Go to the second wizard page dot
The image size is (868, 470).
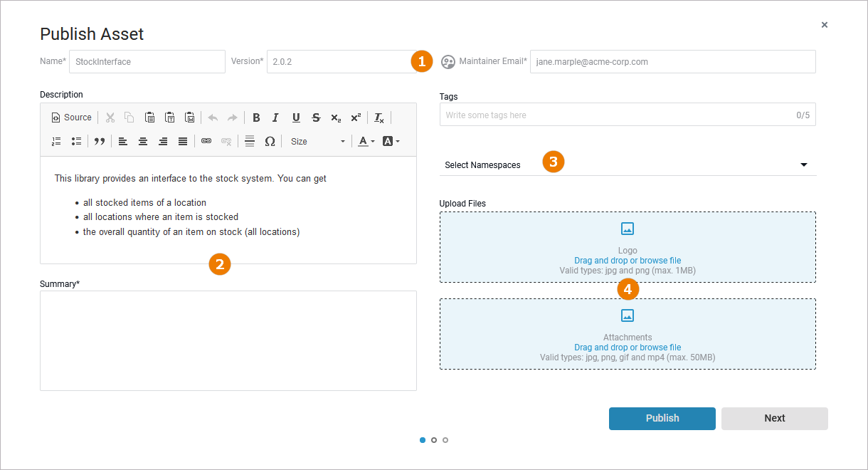point(434,440)
